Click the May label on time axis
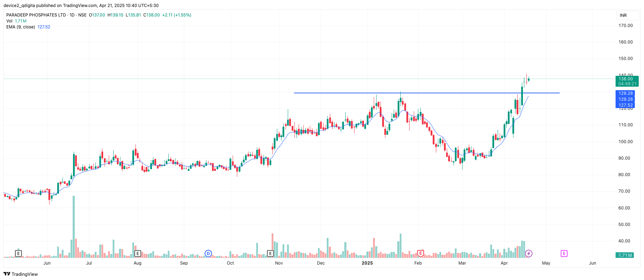 [x=546, y=263]
